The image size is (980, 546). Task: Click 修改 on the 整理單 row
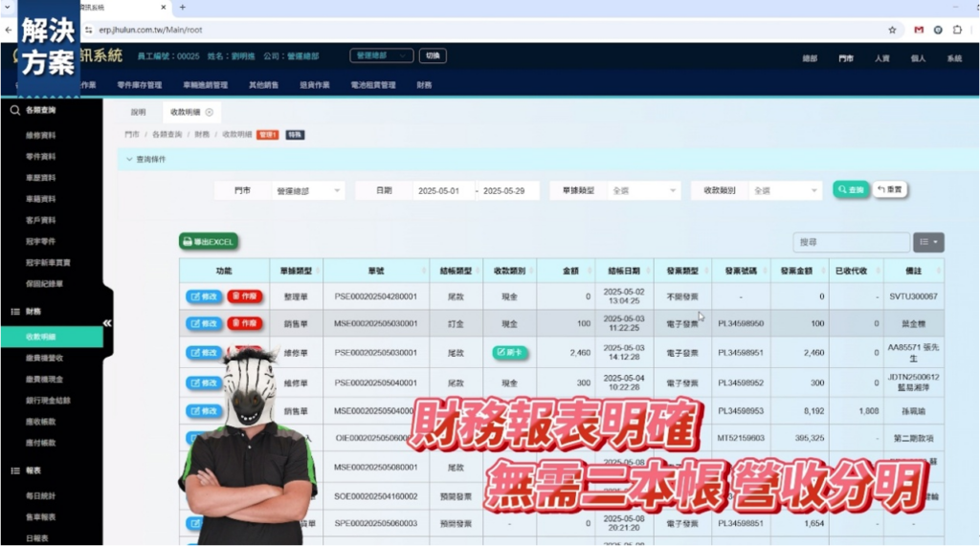coord(204,296)
